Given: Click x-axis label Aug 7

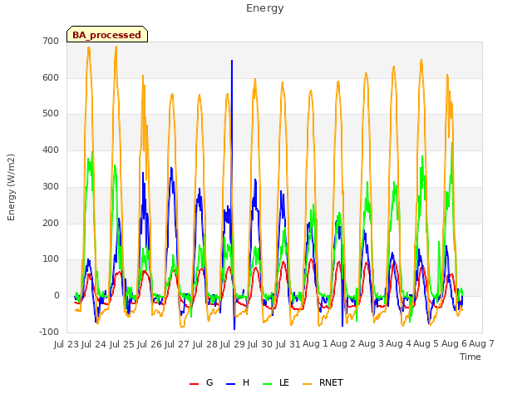Looking at the screenshot, I should (x=481, y=344).
